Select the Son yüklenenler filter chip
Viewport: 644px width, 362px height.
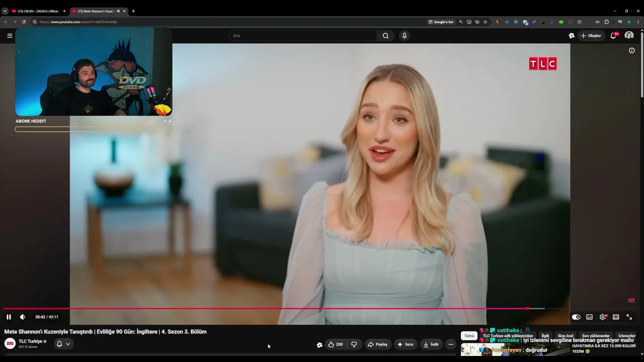[x=596, y=336]
